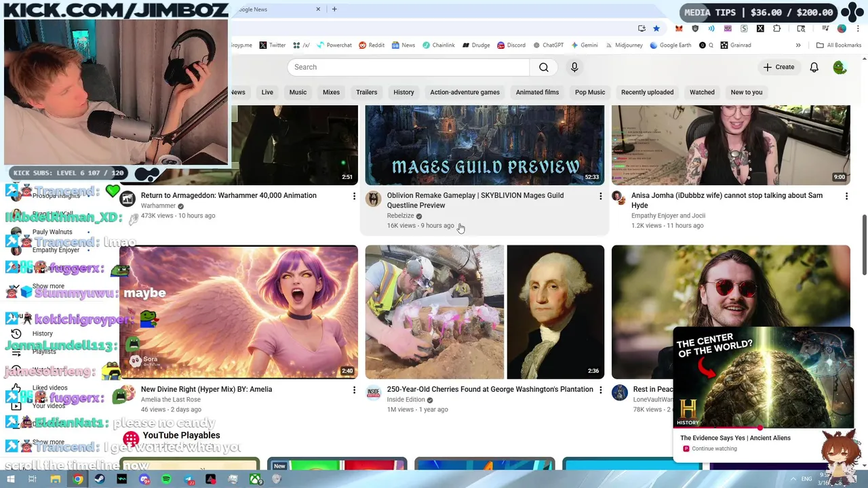Screen dimensions: 868x488
Task: Select the Animated films chip
Action: pos(537,92)
